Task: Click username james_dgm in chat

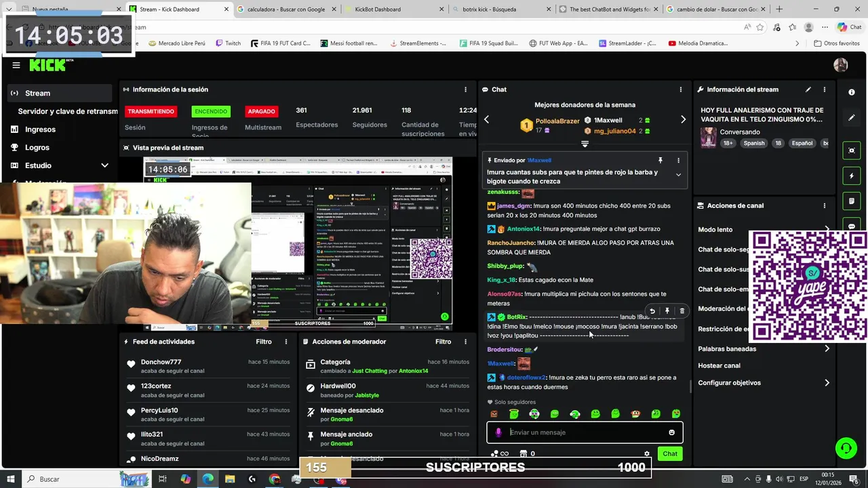Action: (513, 206)
